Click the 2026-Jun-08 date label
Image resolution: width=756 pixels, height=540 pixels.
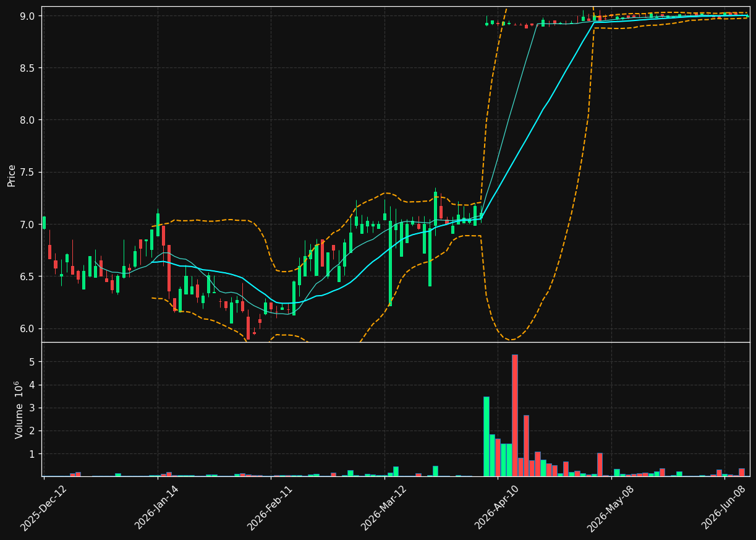(724, 507)
